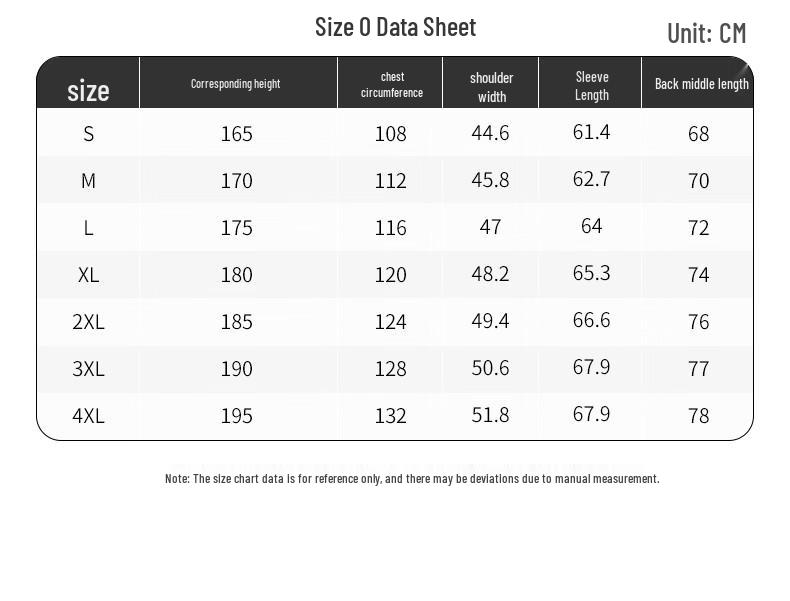This screenshot has width=790, height=601.
Task: Click the XL size row label
Action: point(88,274)
